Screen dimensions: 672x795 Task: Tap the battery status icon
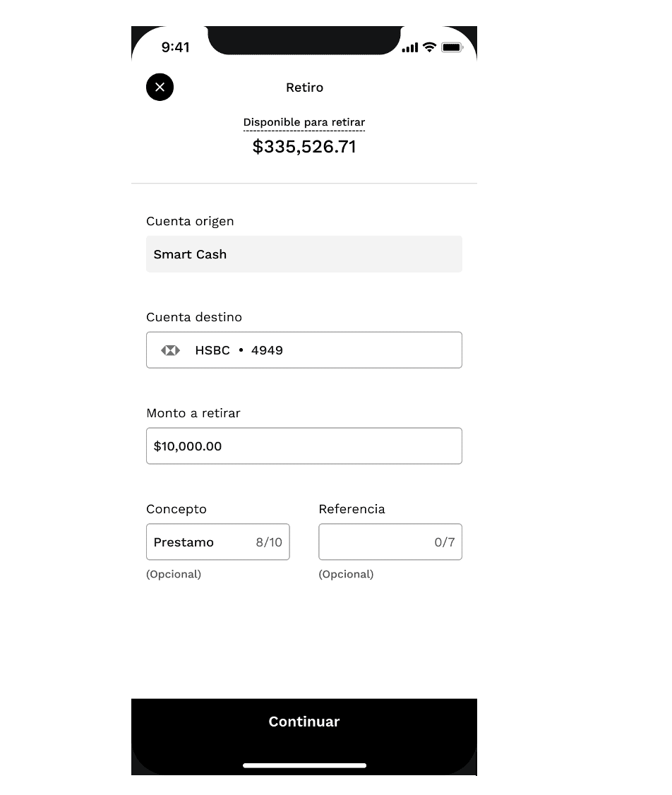[x=452, y=47]
